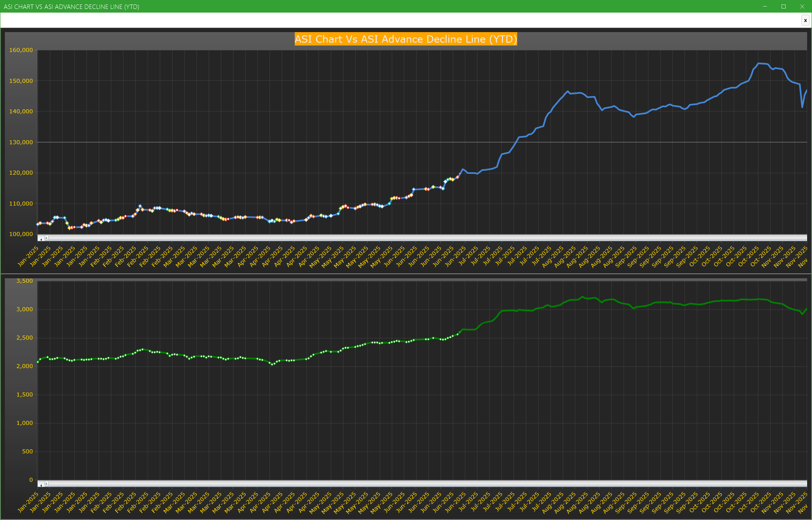Click the small x button below title bar
The width and height of the screenshot is (812, 520).
point(805,20)
